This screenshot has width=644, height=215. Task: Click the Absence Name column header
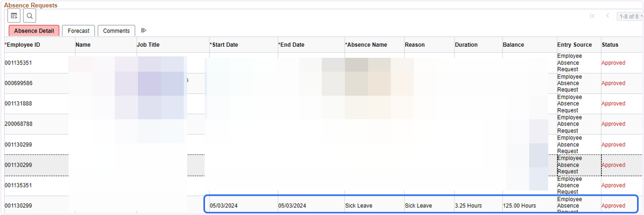366,45
